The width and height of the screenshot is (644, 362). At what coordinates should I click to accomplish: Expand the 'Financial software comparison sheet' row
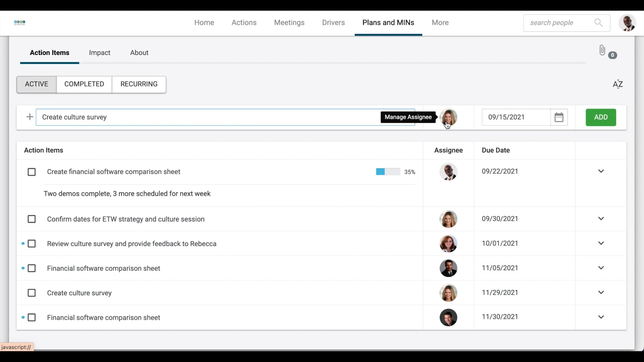[x=601, y=268]
